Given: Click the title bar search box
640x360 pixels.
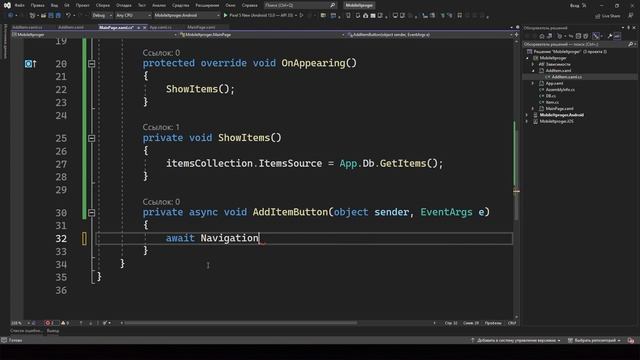Looking at the screenshot, I should tap(300, 5).
